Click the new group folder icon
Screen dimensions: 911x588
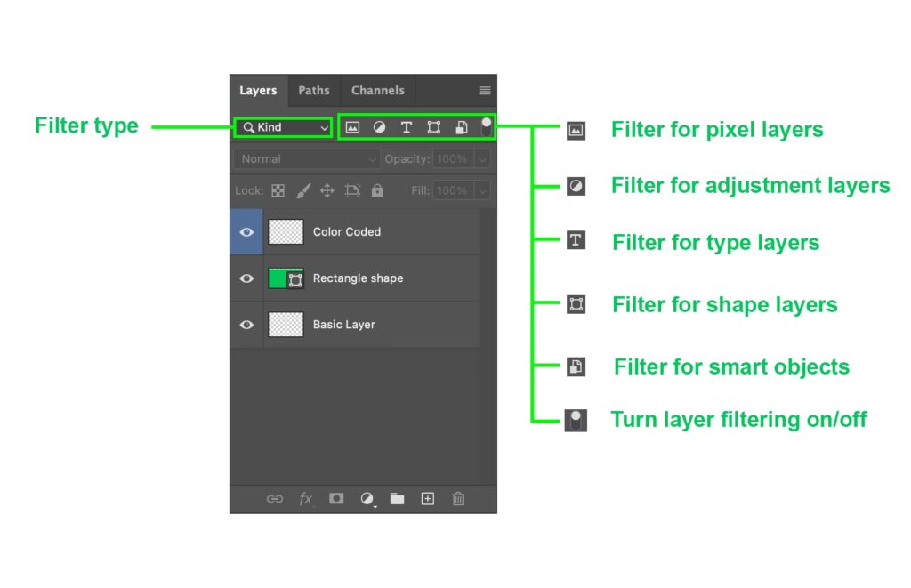pos(397,499)
